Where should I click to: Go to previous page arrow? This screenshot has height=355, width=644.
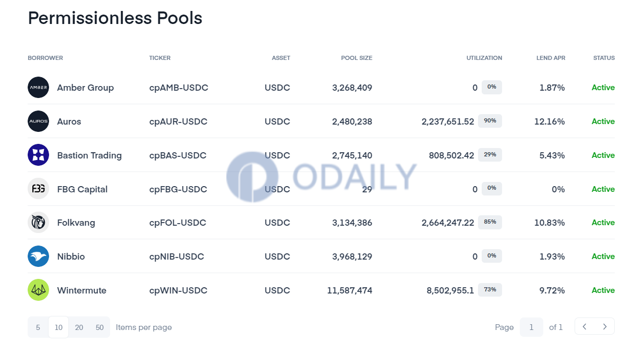(x=585, y=327)
